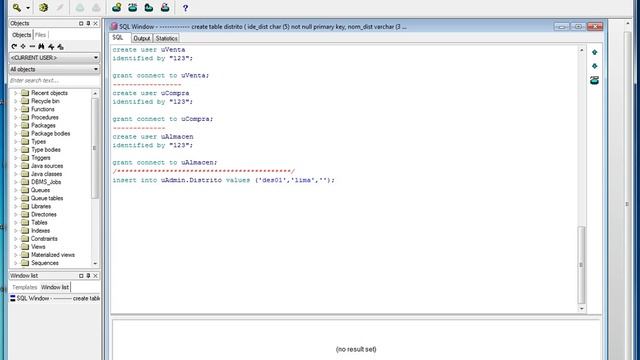Image resolution: width=640 pixels, height=360 pixels.
Task: Select the Constraints tree item
Action: (x=44, y=239)
